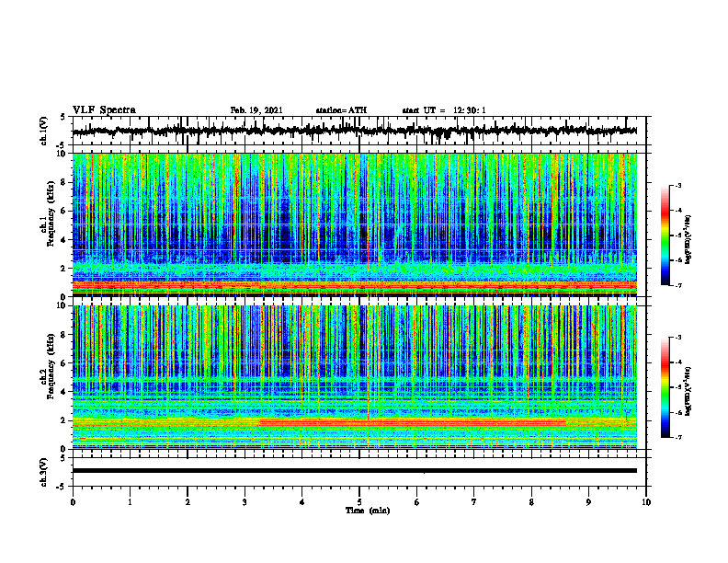Click the ch.2 color scale units label

point(688,391)
